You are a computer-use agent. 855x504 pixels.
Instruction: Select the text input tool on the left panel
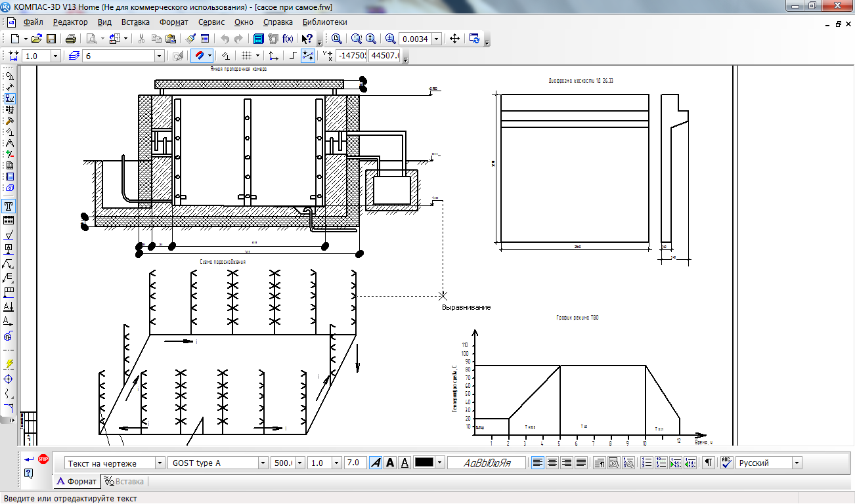(9, 206)
